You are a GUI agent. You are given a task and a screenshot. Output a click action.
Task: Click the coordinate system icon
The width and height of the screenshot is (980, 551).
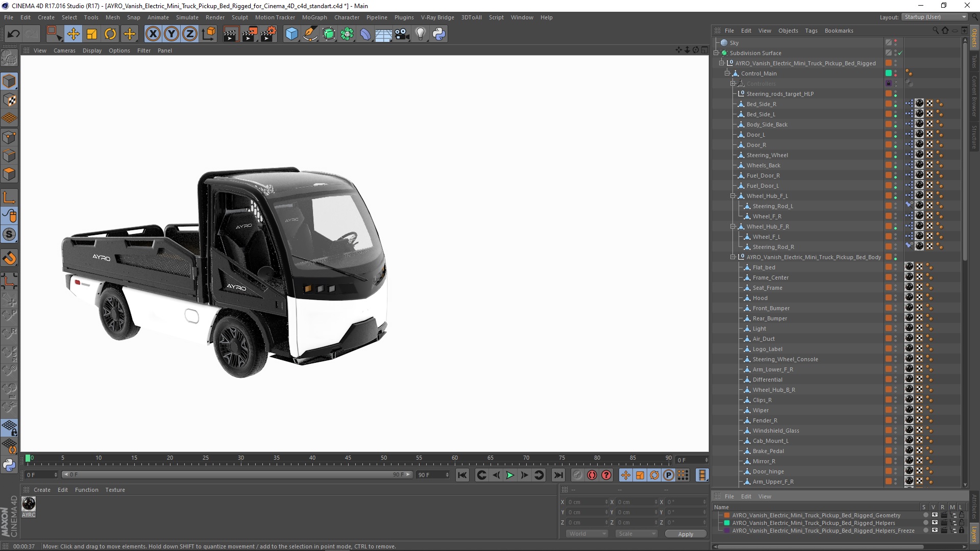[209, 34]
